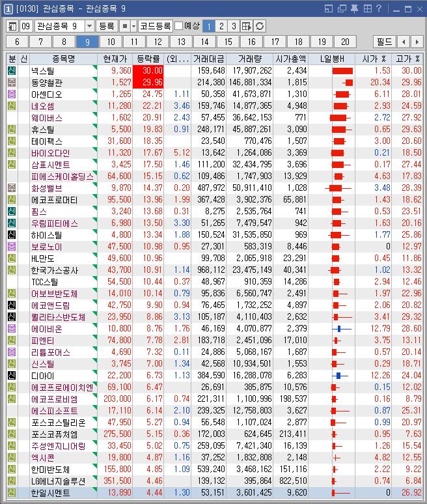Open help with the question mark icon

click(379, 8)
